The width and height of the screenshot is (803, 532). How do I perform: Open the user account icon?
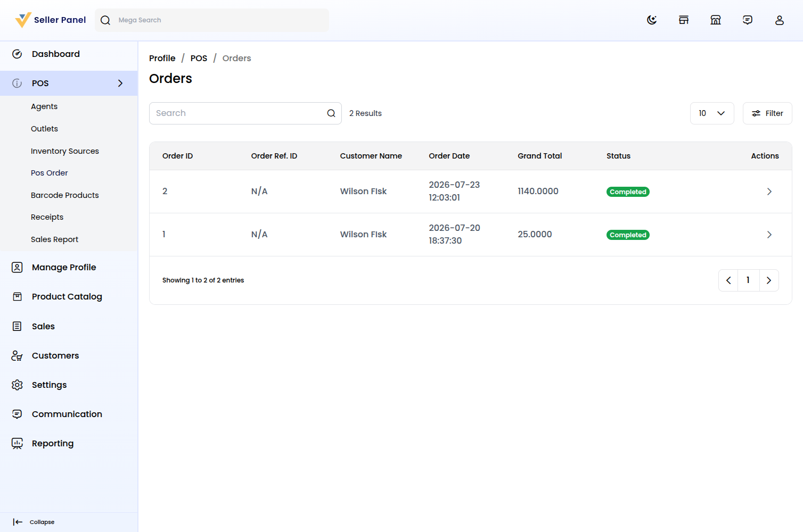[780, 20]
